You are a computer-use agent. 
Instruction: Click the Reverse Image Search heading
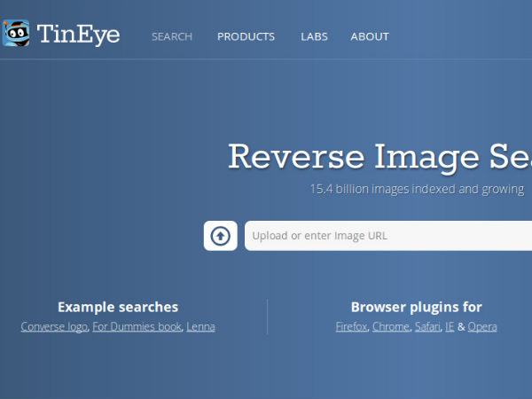(x=380, y=158)
